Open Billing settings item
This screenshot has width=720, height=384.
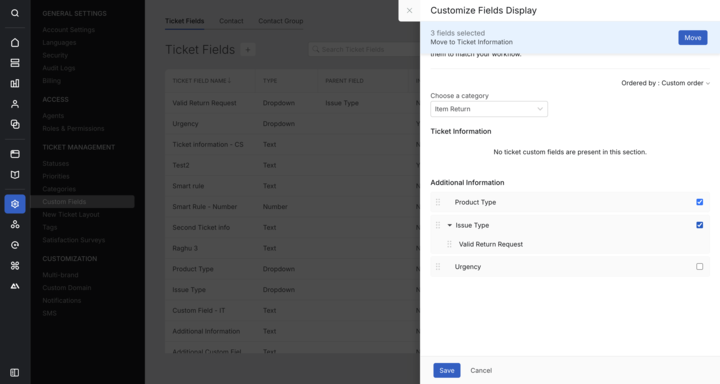[51, 81]
